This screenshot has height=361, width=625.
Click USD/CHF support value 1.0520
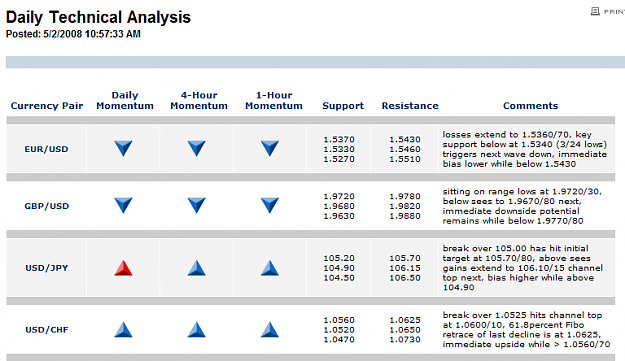(x=339, y=330)
